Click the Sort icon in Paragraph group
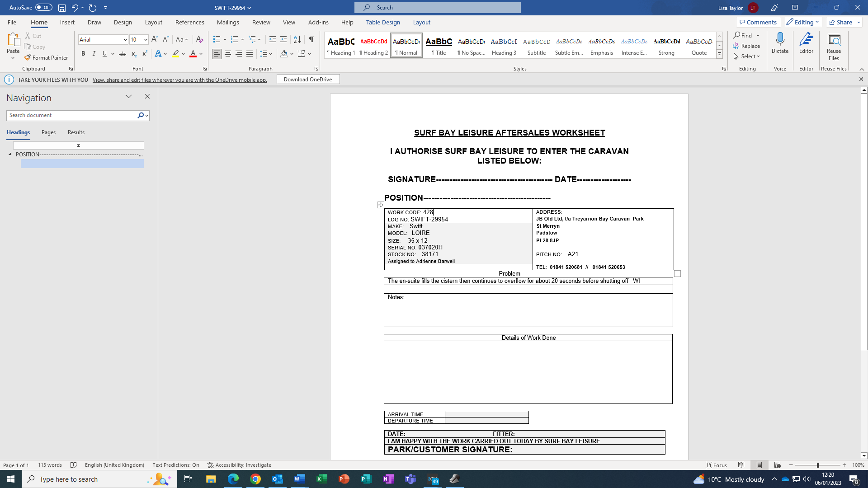The width and height of the screenshot is (868, 488). pyautogui.click(x=297, y=39)
